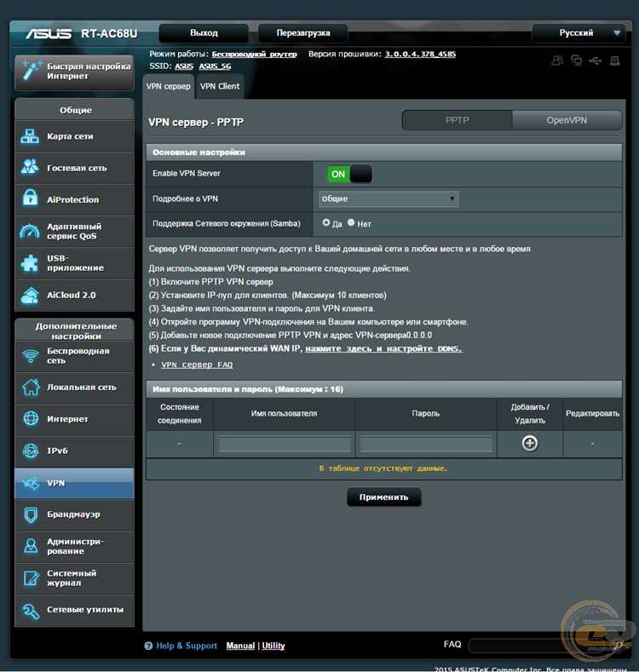Toggle the Enable VPN Server switch
This screenshot has width=639, height=672.
349,174
